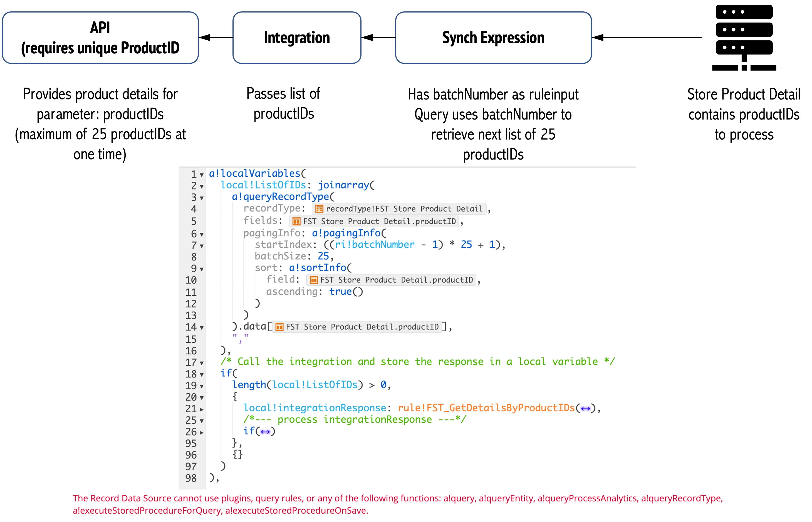Image resolution: width=812 pixels, height=522 pixels.
Task: Click line number 98 in the gutter
Action: (191, 478)
